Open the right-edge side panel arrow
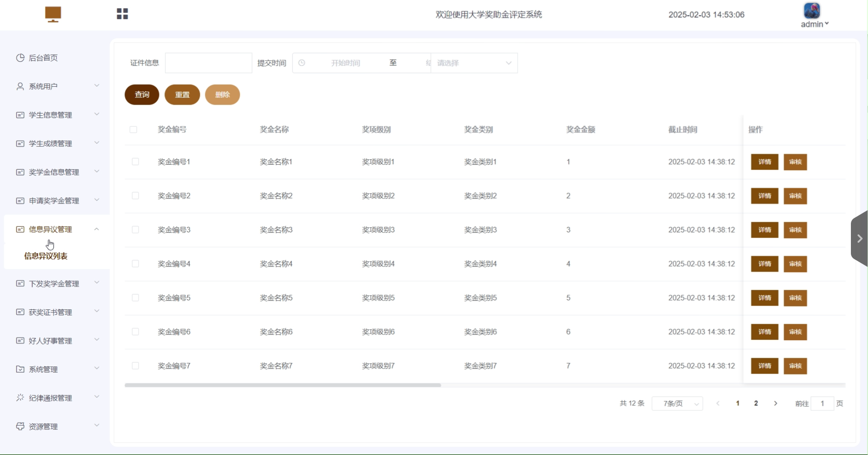This screenshot has height=455, width=868. pyautogui.click(x=860, y=239)
